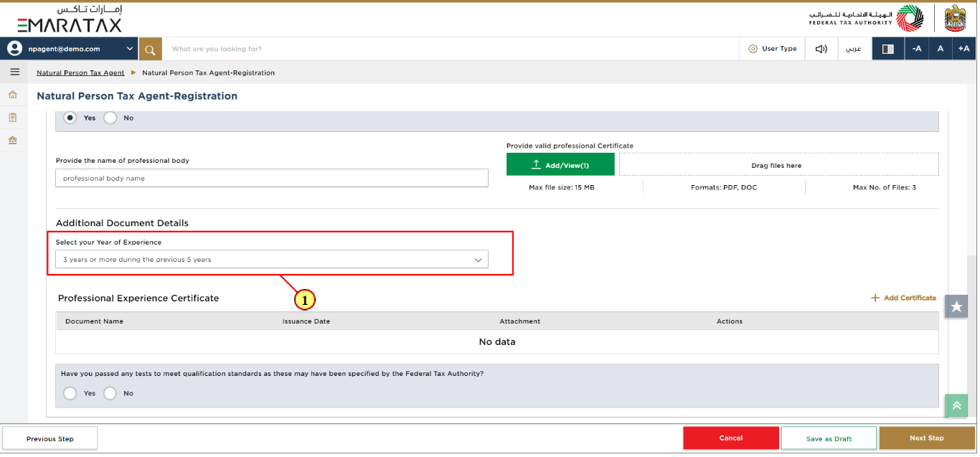
Task: Open the institution sidebar icon
Action: [13, 140]
